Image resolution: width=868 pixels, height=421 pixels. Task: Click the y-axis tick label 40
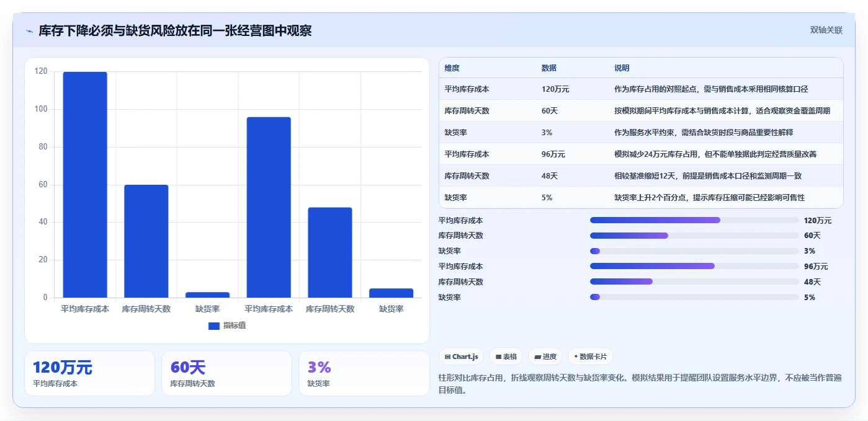tap(43, 222)
